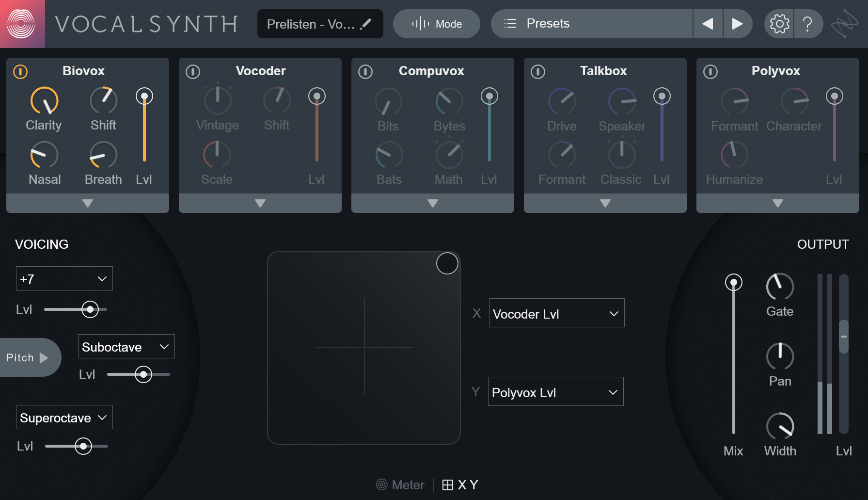Click the inter-plugin orbit icon at top right
The width and height of the screenshot is (868, 500).
(x=845, y=24)
